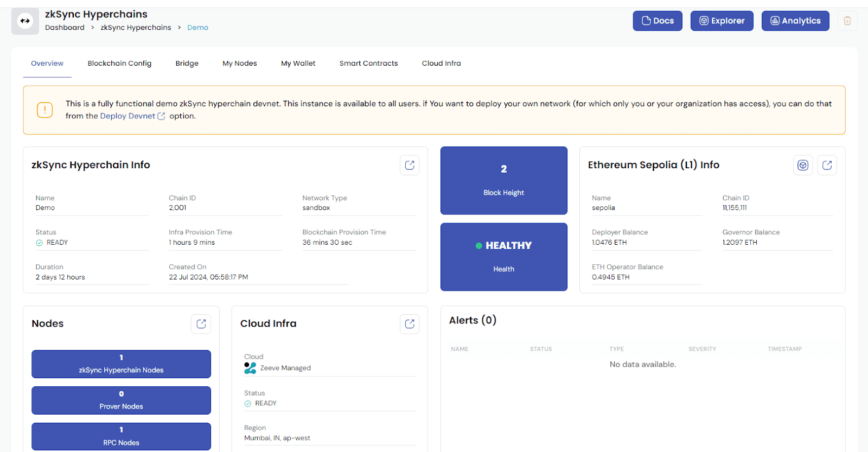868x452 pixels.
Task: Click the TIMESTAMP column header in Alerts
Action: [784, 349]
